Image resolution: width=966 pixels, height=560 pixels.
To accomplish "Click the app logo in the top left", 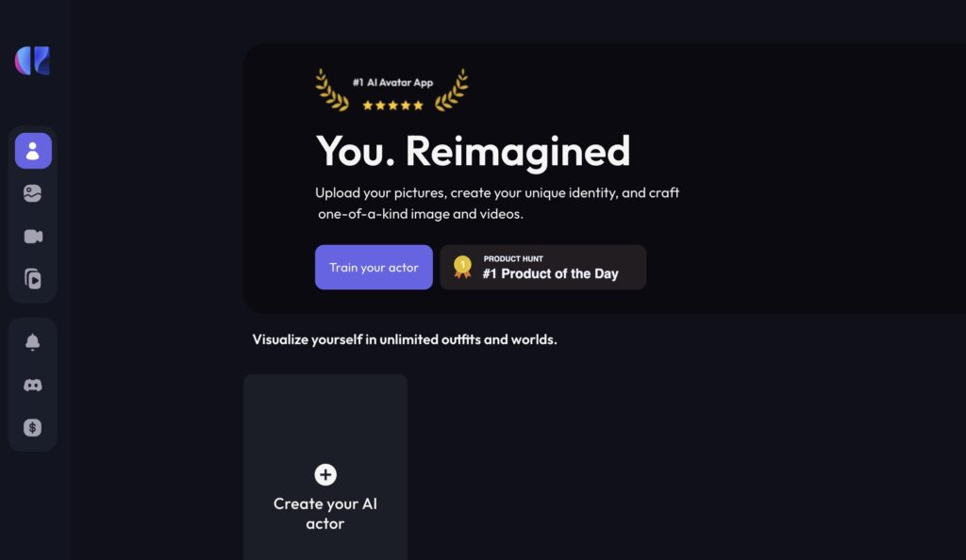I will 33,62.
